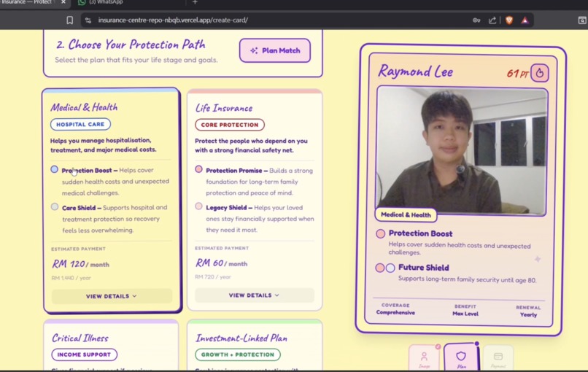The height and width of the screenshot is (372, 588).
Task: Click the pink dot beside Future Shield
Action: coord(380,268)
